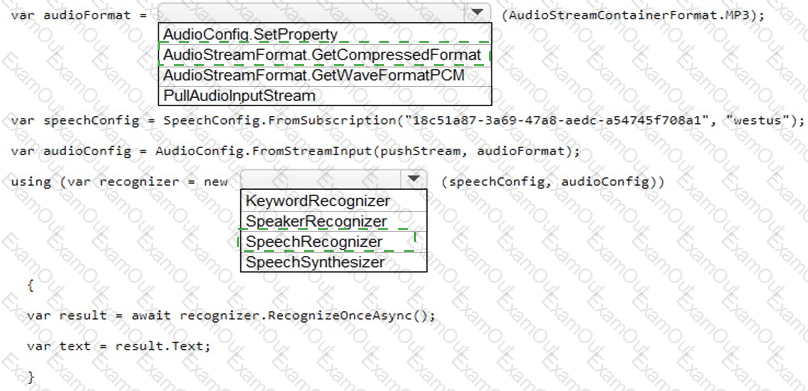The width and height of the screenshot is (808, 391).
Task: Select AudioConfig.SetProperty option
Action: [x=325, y=34]
